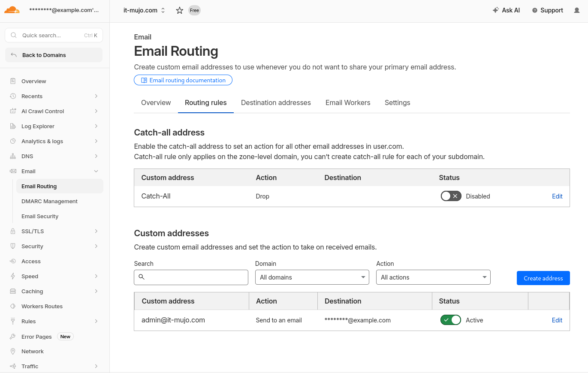
Task: Click the custom addresses Search field
Action: click(x=191, y=277)
